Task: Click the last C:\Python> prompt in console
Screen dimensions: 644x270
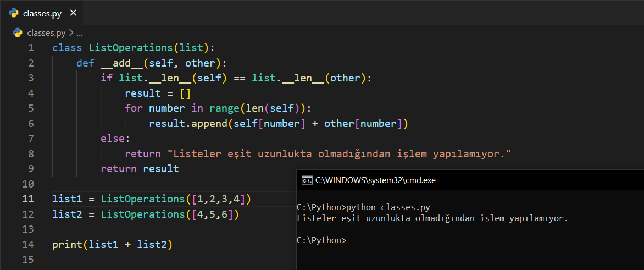Action: pyautogui.click(x=321, y=240)
